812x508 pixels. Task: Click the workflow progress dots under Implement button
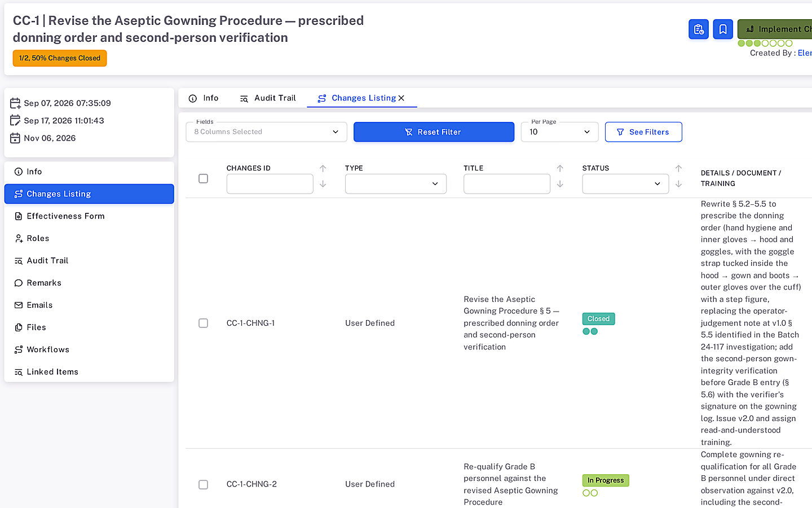765,43
